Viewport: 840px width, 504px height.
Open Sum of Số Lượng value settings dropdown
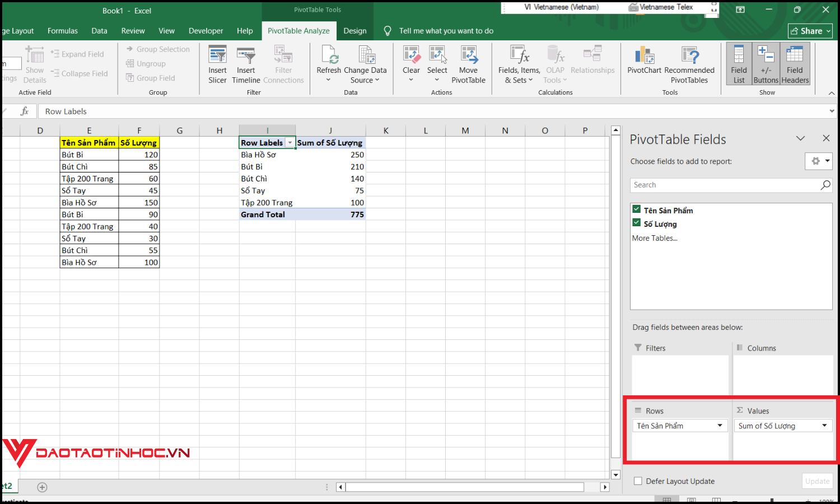coord(824,426)
